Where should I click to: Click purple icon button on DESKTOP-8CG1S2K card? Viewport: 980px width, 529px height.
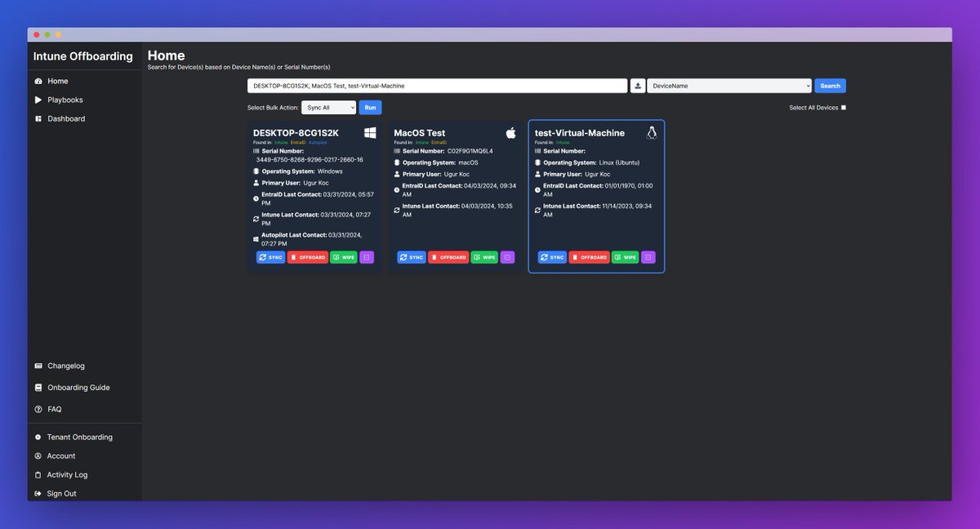pyautogui.click(x=367, y=257)
